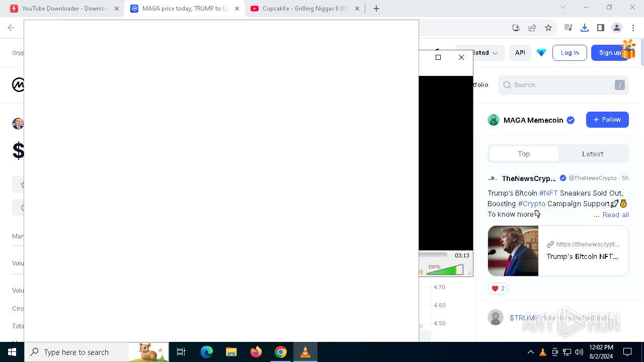The height and width of the screenshot is (362, 644).
Task: Seek in the VLC progress bar
Action: coord(433,255)
